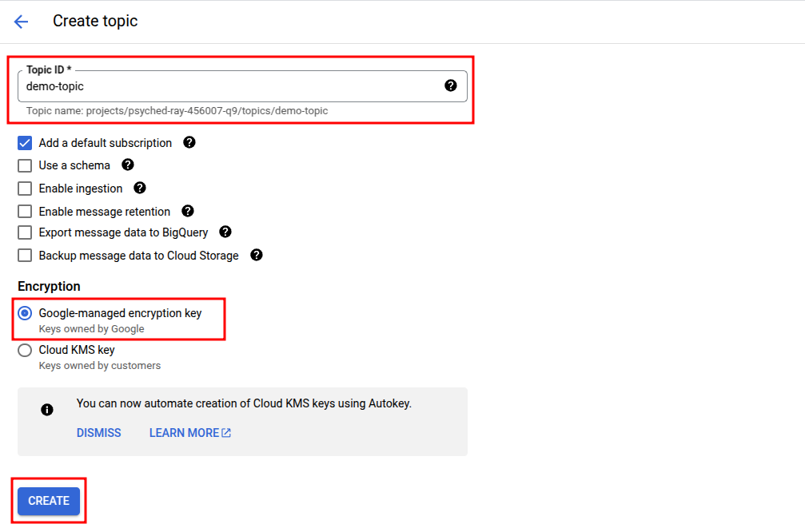
Task: Enable ingestion checkbox
Action: tap(25, 189)
